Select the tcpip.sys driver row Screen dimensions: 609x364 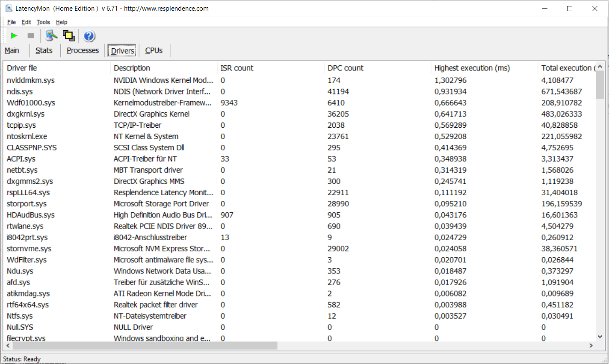pyautogui.click(x=299, y=125)
